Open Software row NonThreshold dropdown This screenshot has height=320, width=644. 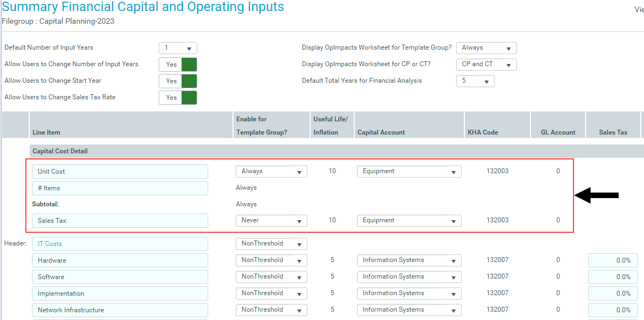tap(271, 277)
